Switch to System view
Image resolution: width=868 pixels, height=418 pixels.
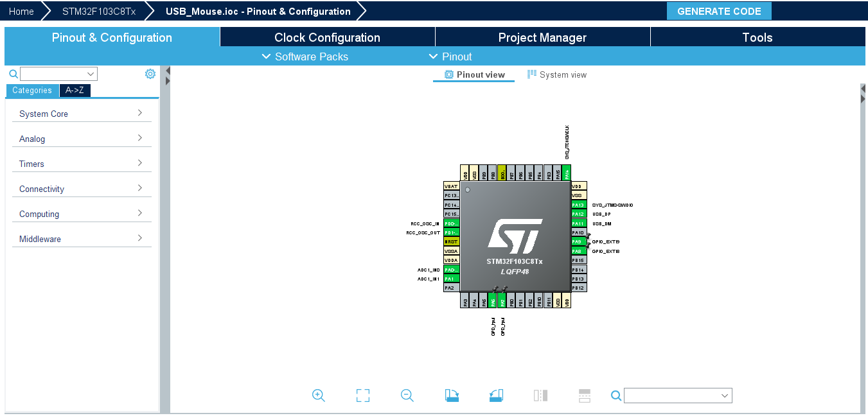point(557,75)
